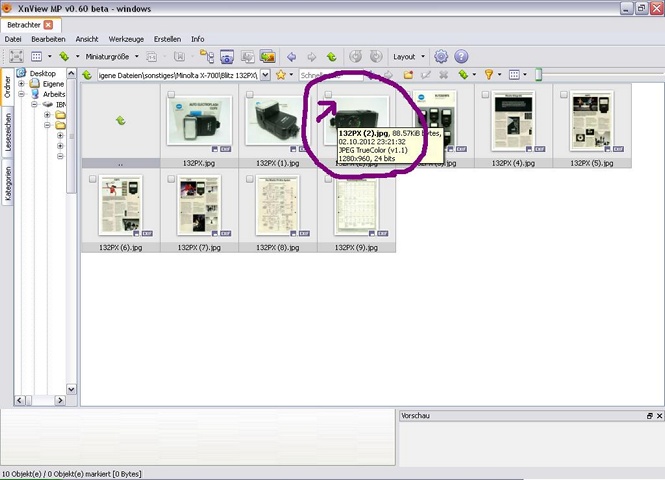Click into the Schnellsuche quick search field
Image resolution: width=665 pixels, height=480 pixels.
pos(331,75)
